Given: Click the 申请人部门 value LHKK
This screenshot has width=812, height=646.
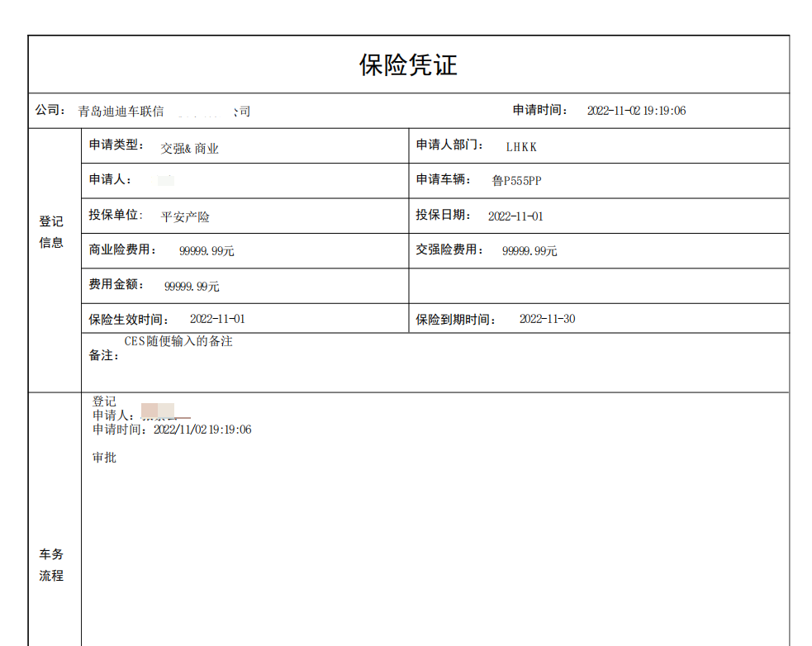Looking at the screenshot, I should (x=521, y=146).
